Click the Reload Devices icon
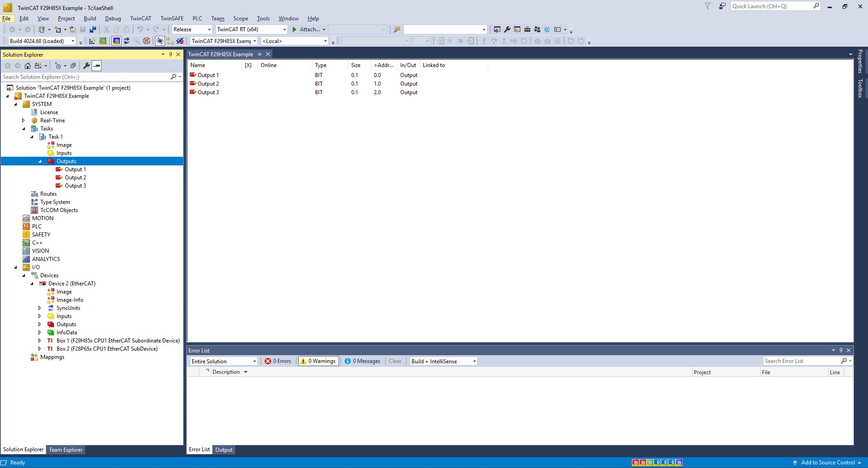 click(x=126, y=41)
